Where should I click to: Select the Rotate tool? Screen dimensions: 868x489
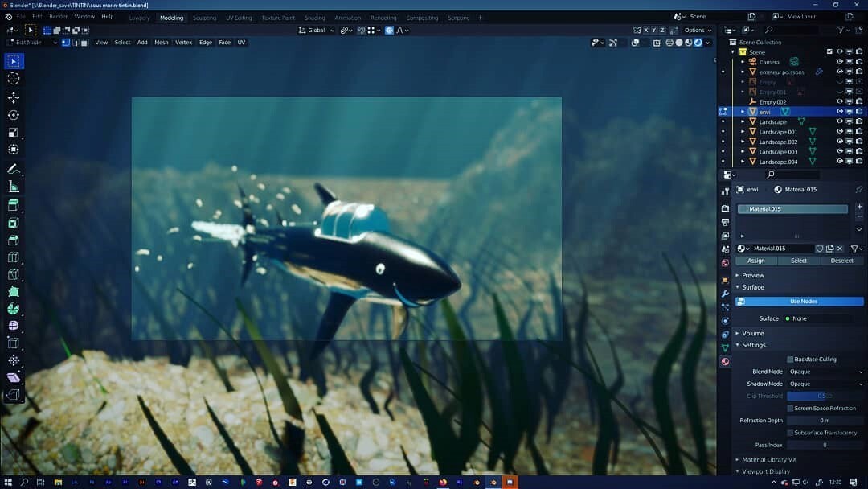click(14, 115)
